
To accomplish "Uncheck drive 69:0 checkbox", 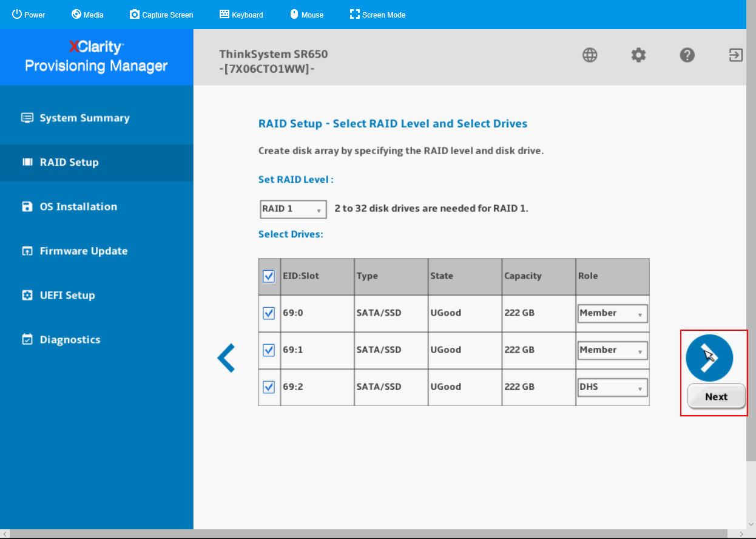I will pos(269,313).
